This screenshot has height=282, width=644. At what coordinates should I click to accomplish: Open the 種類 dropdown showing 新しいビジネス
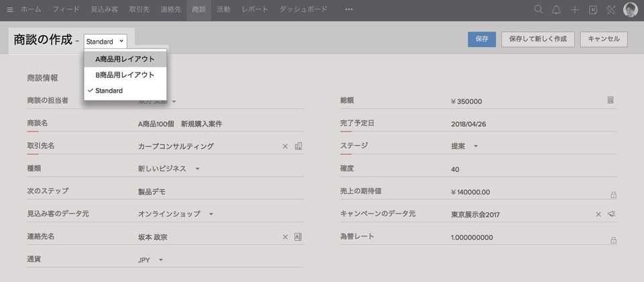pyautogui.click(x=168, y=169)
